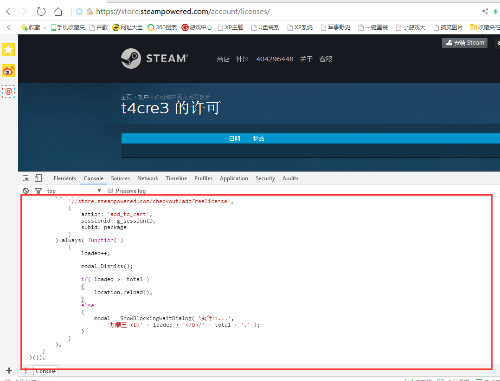Click the site security lock icon
Image resolution: width=500 pixels, height=381 pixels.
(x=89, y=12)
